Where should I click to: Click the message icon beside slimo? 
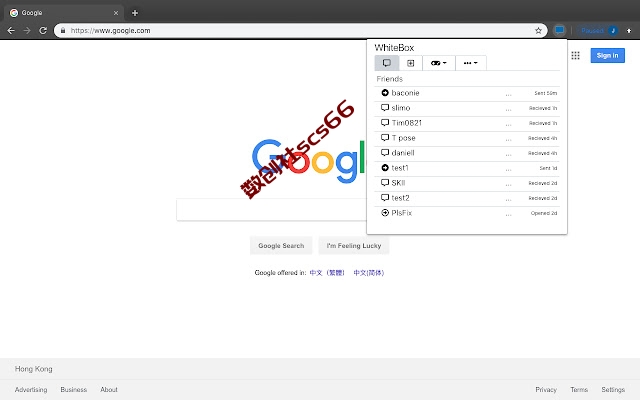pyautogui.click(x=384, y=108)
